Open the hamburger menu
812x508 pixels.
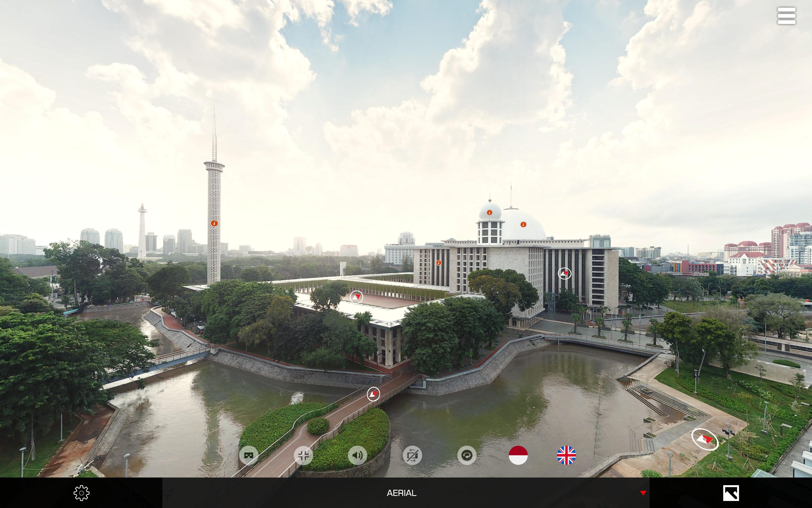(x=786, y=16)
